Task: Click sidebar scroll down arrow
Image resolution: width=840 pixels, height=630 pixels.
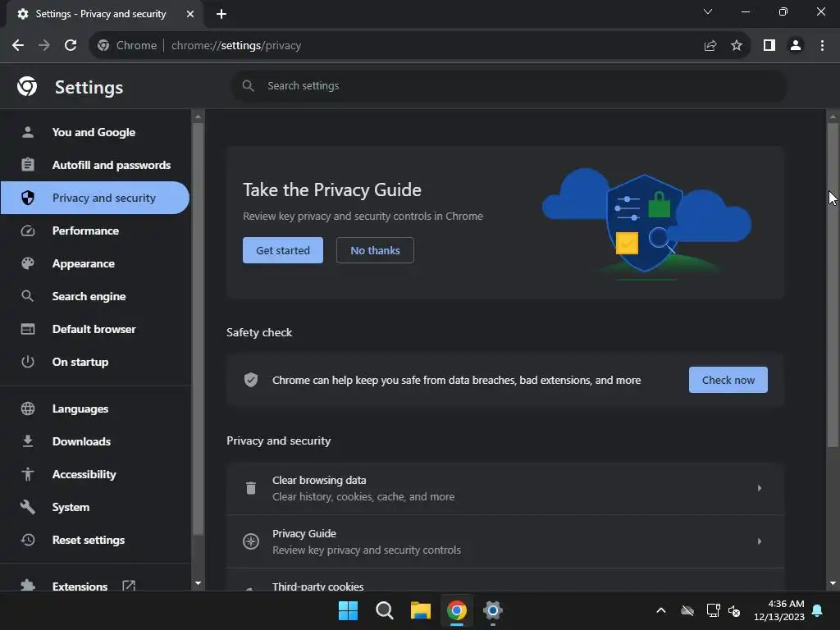Action: coord(198,583)
